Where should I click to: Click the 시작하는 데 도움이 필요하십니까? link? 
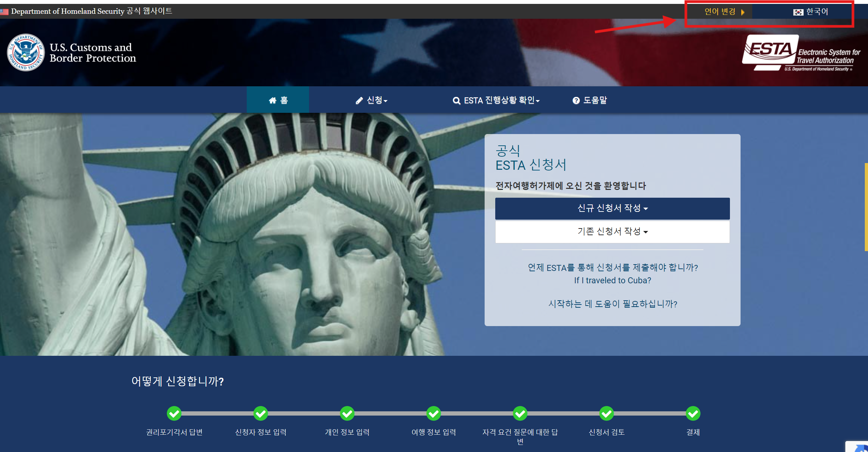(612, 304)
